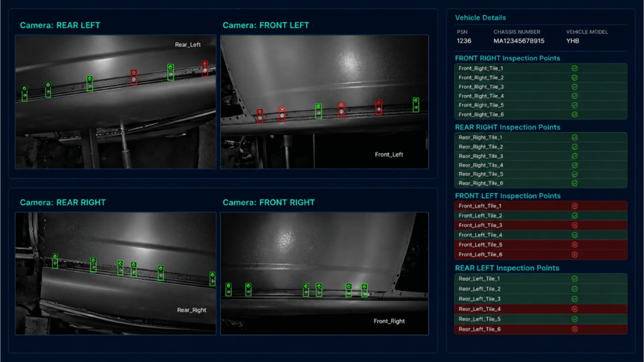Select the Rear_Left_Tile_4 row label
Screen dimensions: 644x362
[x=480, y=309]
